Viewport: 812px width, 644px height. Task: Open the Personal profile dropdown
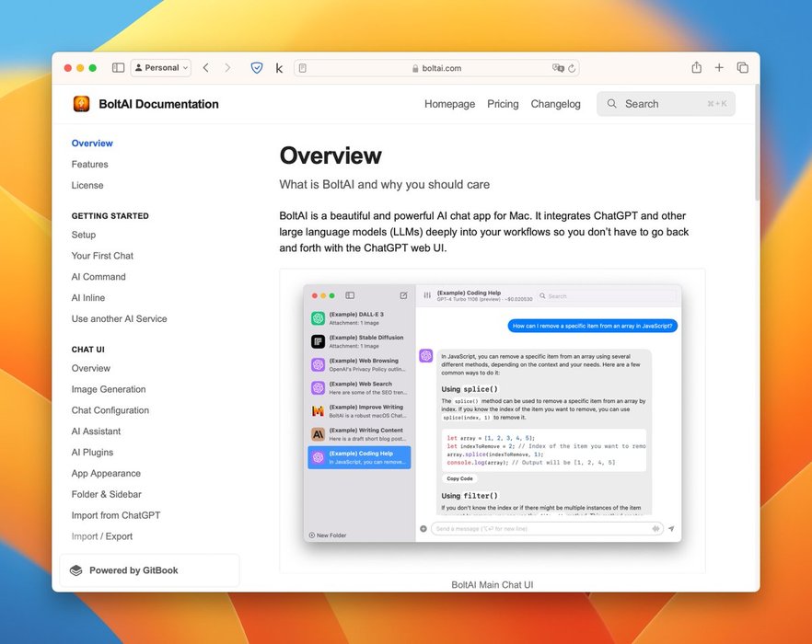[162, 68]
